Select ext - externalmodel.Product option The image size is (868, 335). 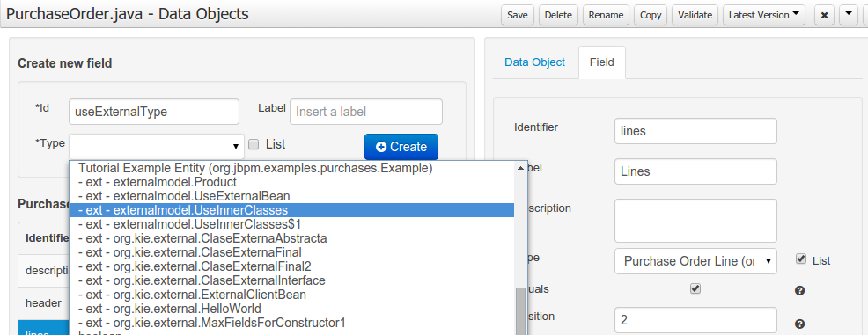coord(291,182)
